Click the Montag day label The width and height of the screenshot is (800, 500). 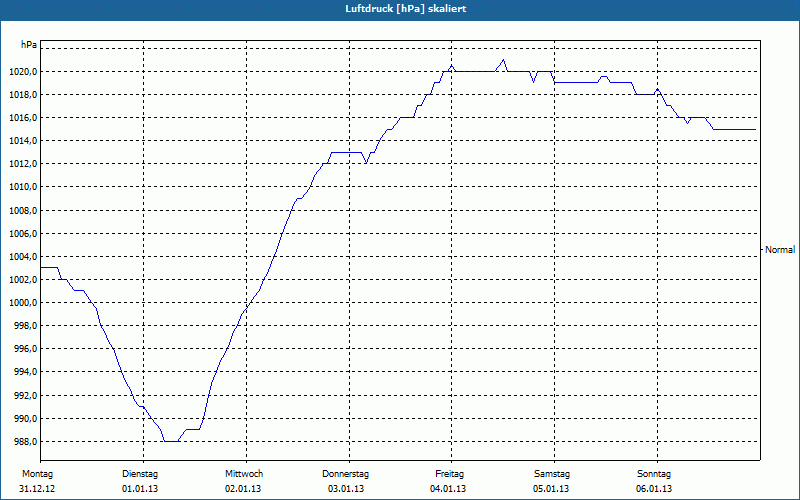(x=38, y=474)
